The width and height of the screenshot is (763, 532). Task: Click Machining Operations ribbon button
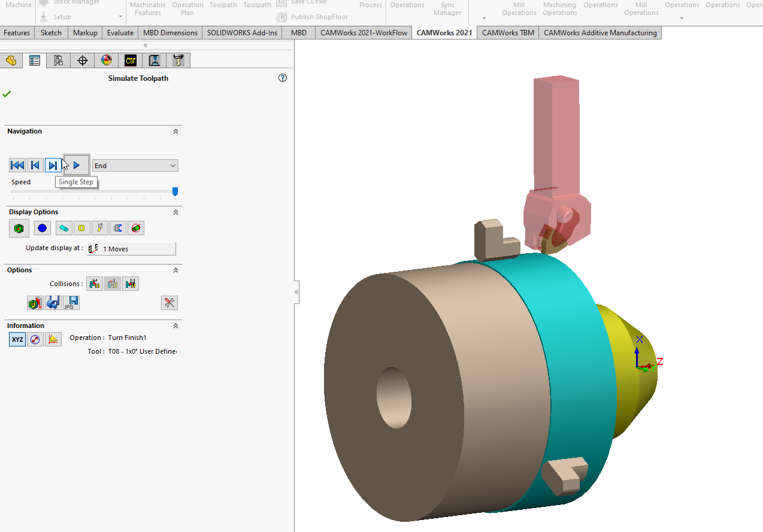pyautogui.click(x=560, y=8)
